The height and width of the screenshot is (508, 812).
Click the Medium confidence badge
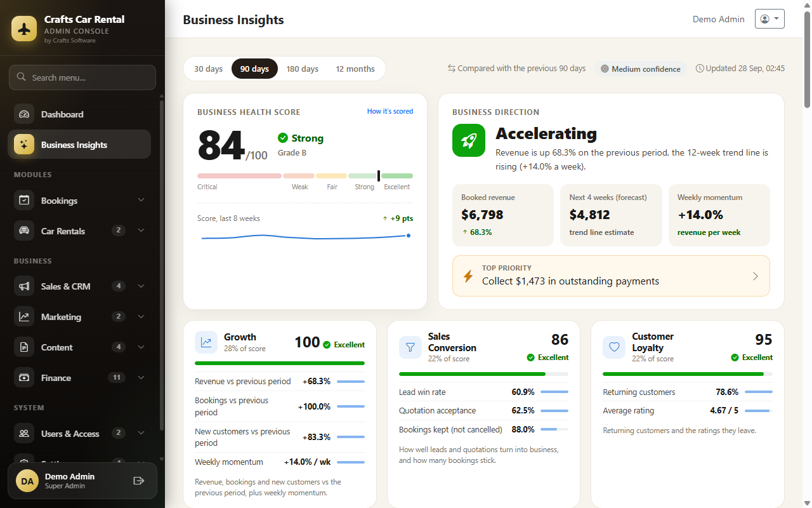point(641,69)
